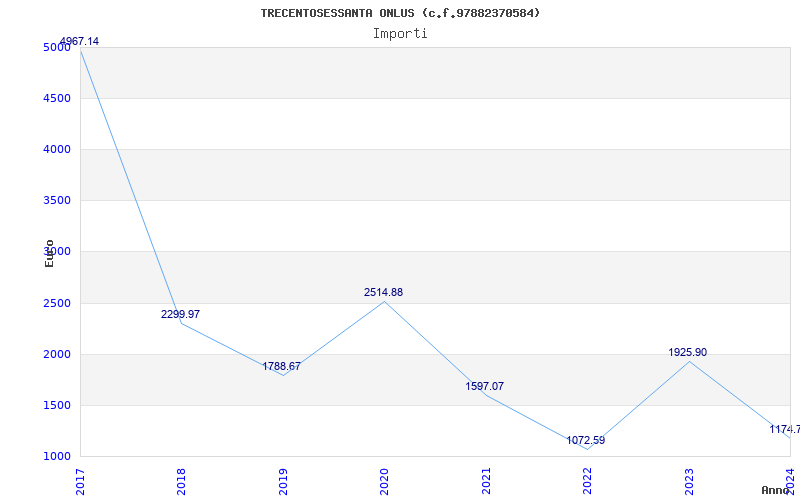Click the 2022 lowest point on the line
800x500 pixels.
click(587, 449)
